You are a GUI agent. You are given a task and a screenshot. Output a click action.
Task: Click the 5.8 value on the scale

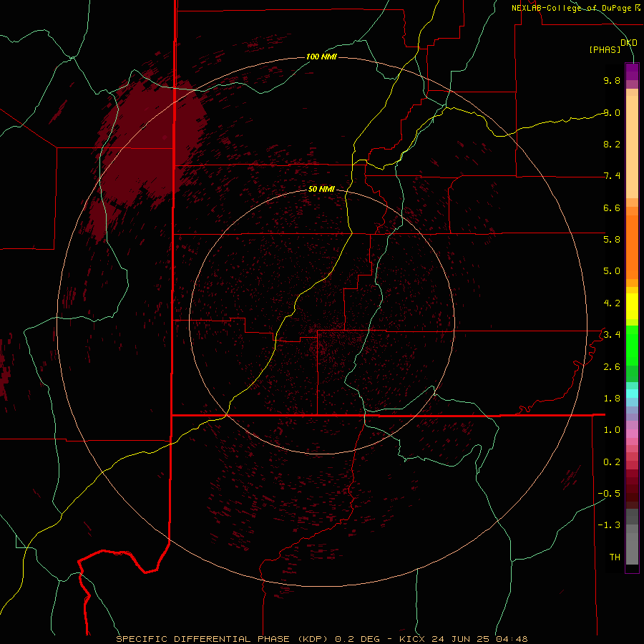tap(612, 240)
